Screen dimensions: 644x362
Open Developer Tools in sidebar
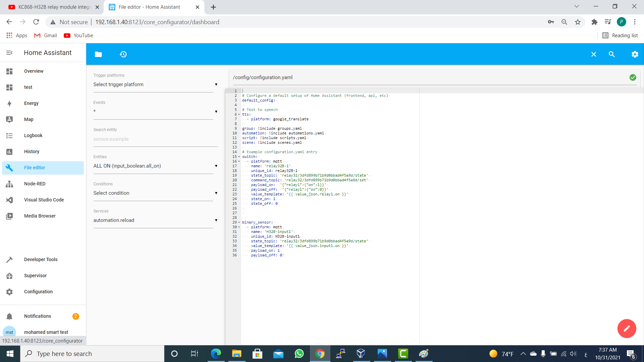click(x=41, y=259)
